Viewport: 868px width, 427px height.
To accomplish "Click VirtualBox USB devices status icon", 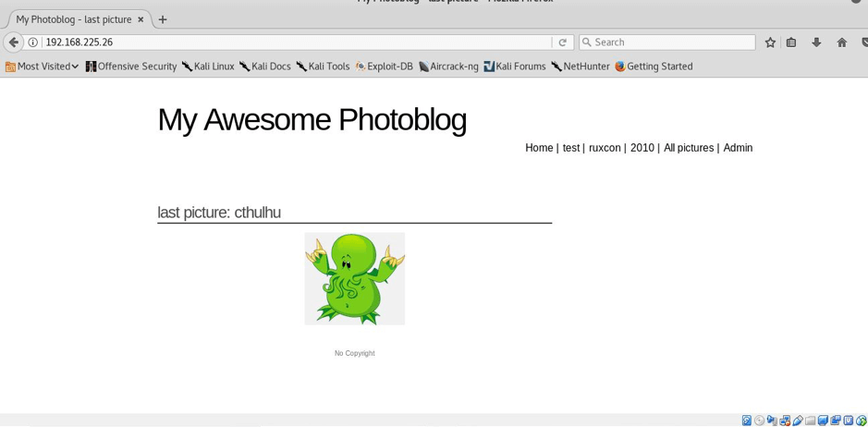I will tap(798, 421).
